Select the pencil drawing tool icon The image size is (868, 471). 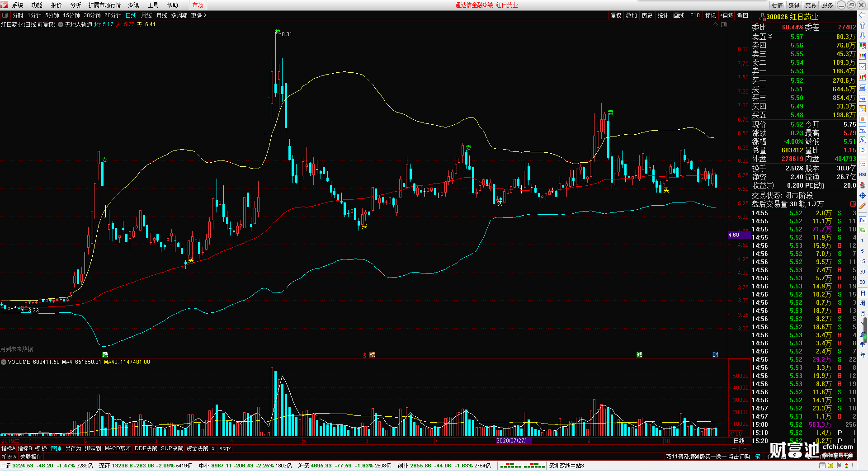click(x=862, y=206)
